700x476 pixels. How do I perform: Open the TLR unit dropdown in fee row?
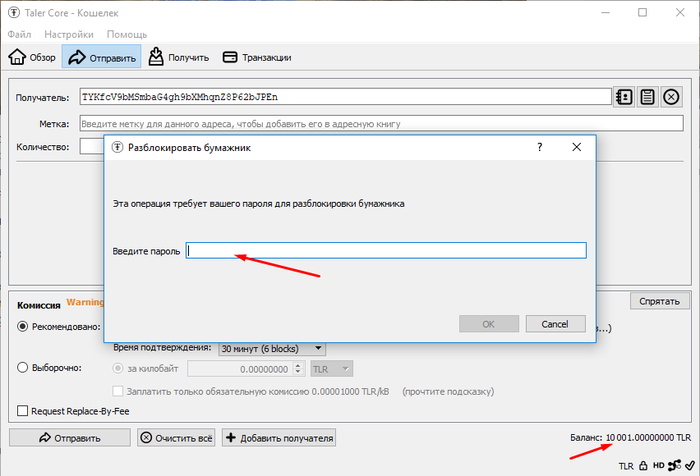(331, 368)
